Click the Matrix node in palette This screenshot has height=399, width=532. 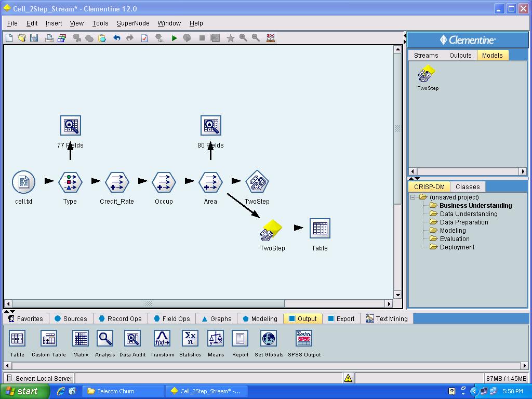click(81, 339)
